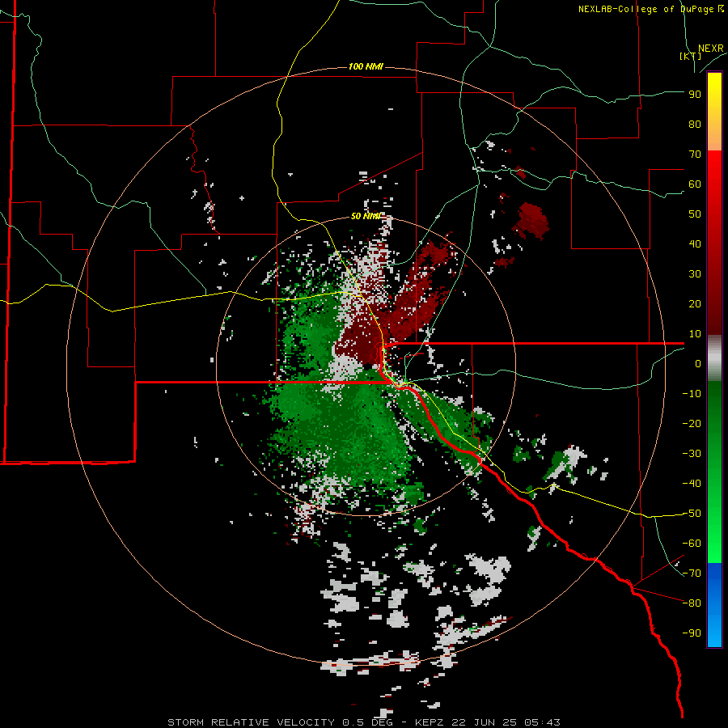
Task: Click the NEXR text above the scale
Action: point(711,49)
